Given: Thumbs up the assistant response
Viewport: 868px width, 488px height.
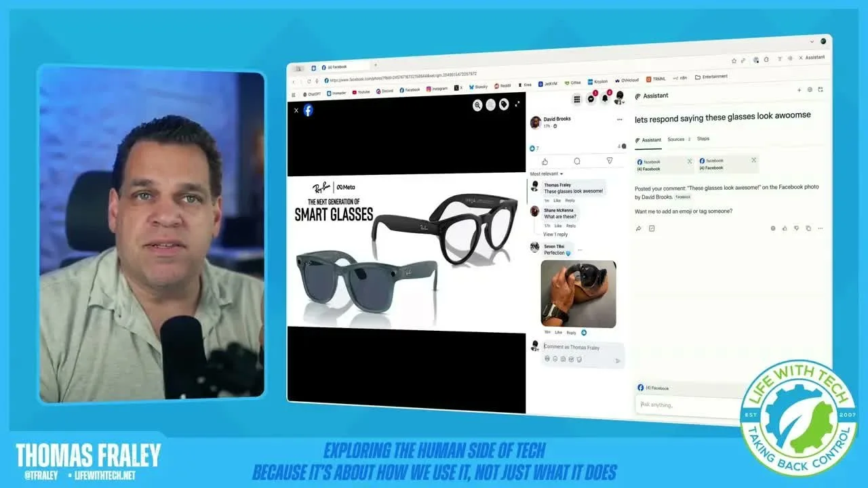Looking at the screenshot, I should pyautogui.click(x=785, y=228).
